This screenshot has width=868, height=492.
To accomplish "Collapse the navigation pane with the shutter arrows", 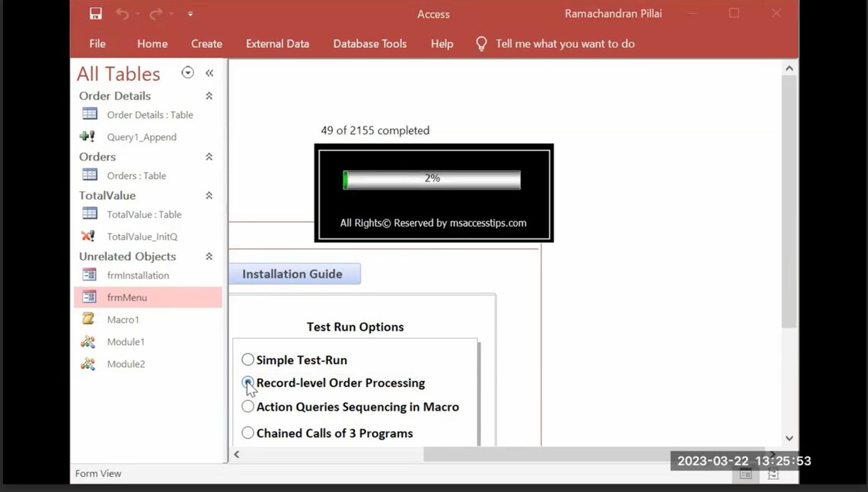I will 209,72.
